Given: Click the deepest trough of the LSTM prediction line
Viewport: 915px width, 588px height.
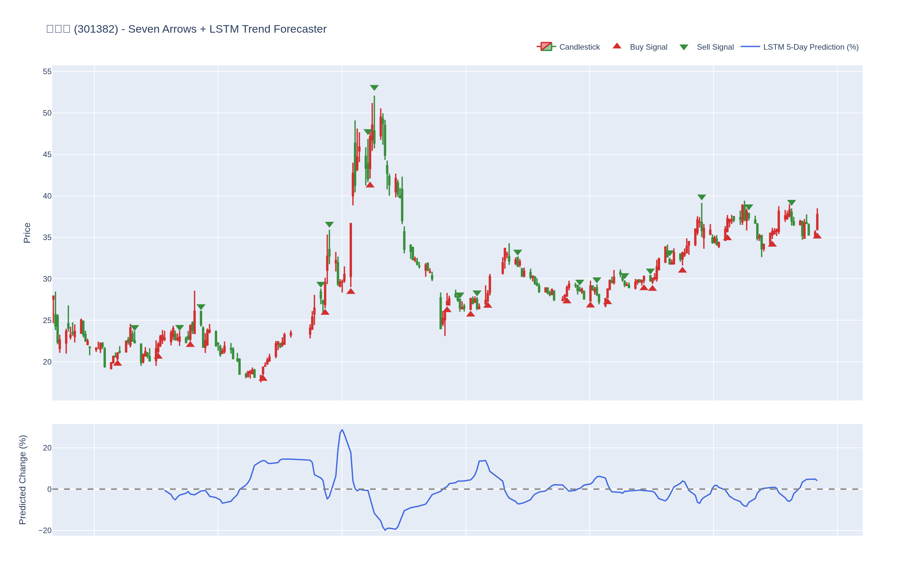Looking at the screenshot, I should [385, 530].
